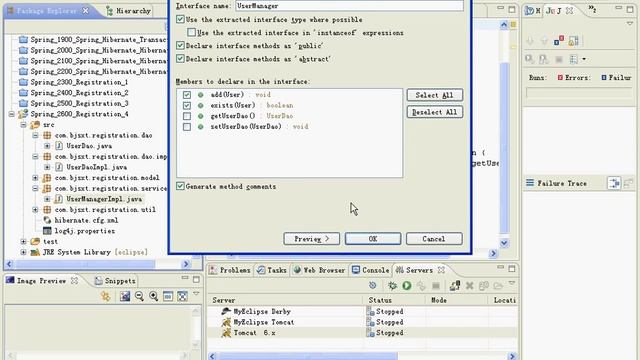The image size is (640, 360).
Task: Switch to the Tasks tab
Action: (x=272, y=270)
